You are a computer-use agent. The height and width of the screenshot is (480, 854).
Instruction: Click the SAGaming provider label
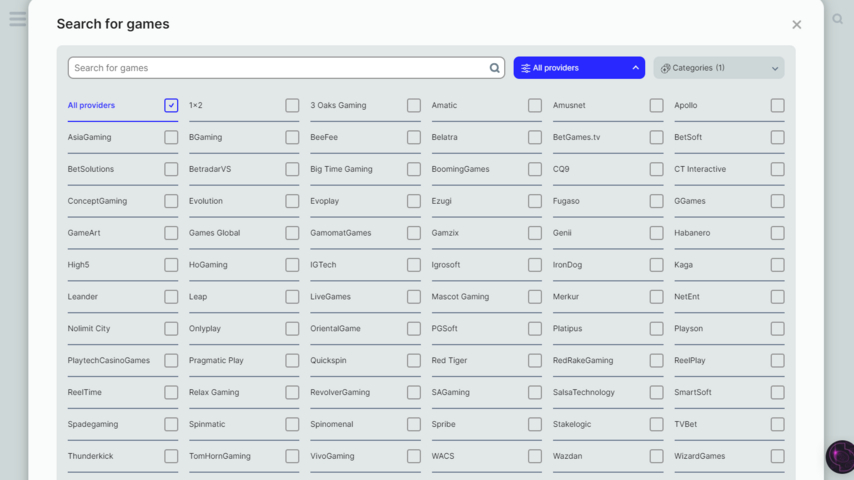tap(450, 392)
